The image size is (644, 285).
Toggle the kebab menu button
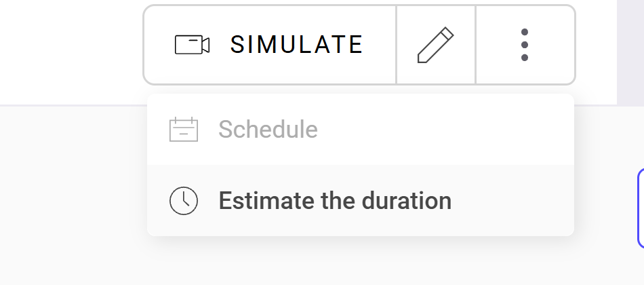pyautogui.click(x=524, y=45)
